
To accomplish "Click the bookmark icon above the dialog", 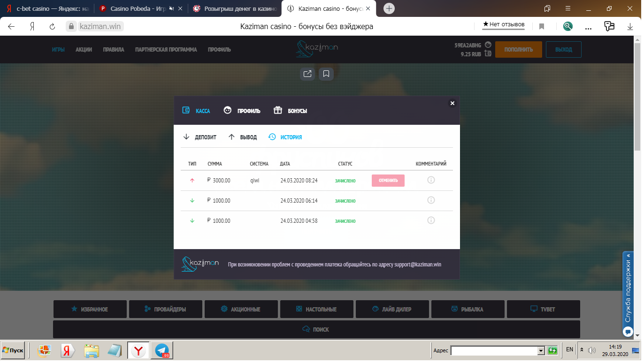I will (326, 74).
